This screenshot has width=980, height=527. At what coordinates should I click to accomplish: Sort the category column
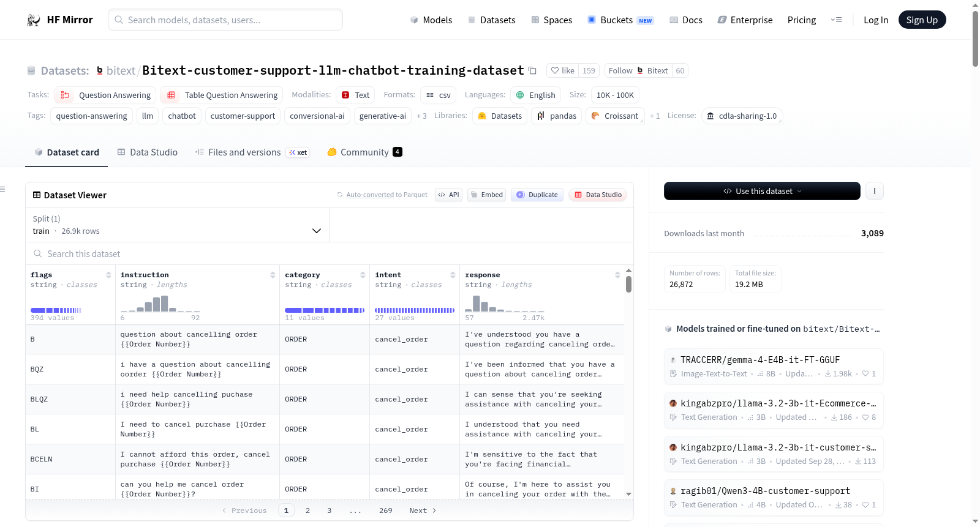[x=363, y=275]
